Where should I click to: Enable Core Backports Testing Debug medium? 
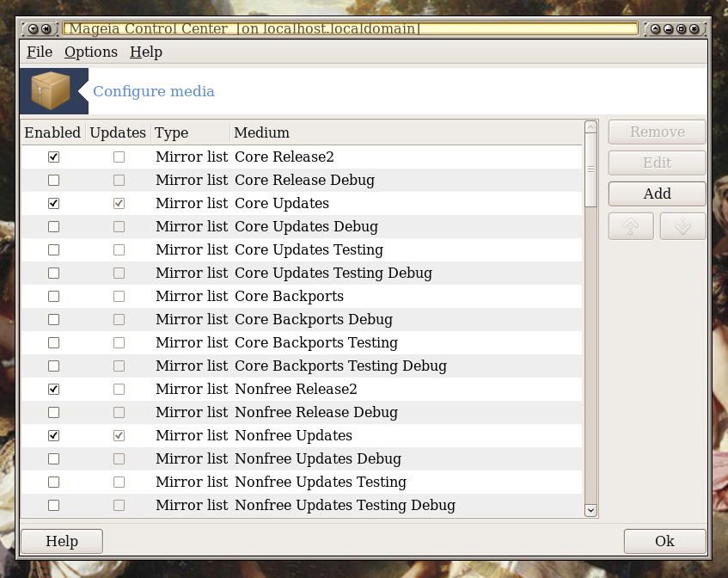pos(54,366)
